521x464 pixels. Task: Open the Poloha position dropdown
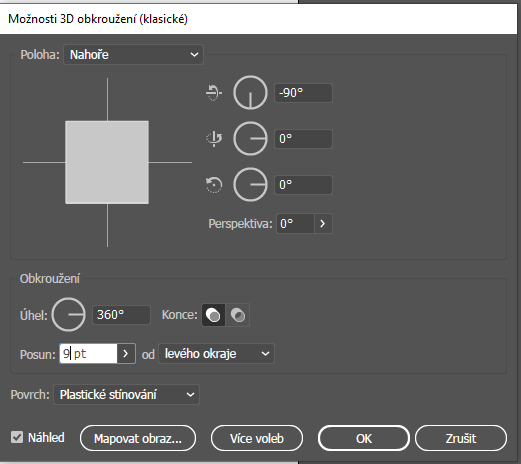tap(133, 54)
